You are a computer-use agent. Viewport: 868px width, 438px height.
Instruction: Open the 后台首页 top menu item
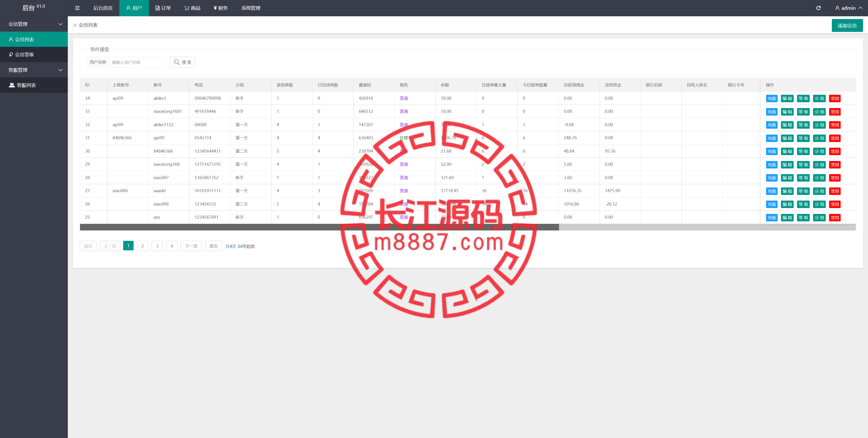103,8
